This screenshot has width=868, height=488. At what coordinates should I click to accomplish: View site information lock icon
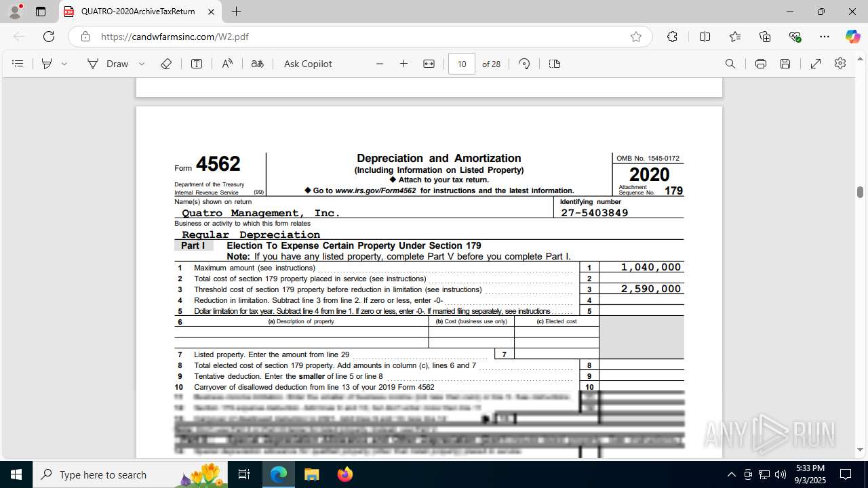click(x=85, y=37)
